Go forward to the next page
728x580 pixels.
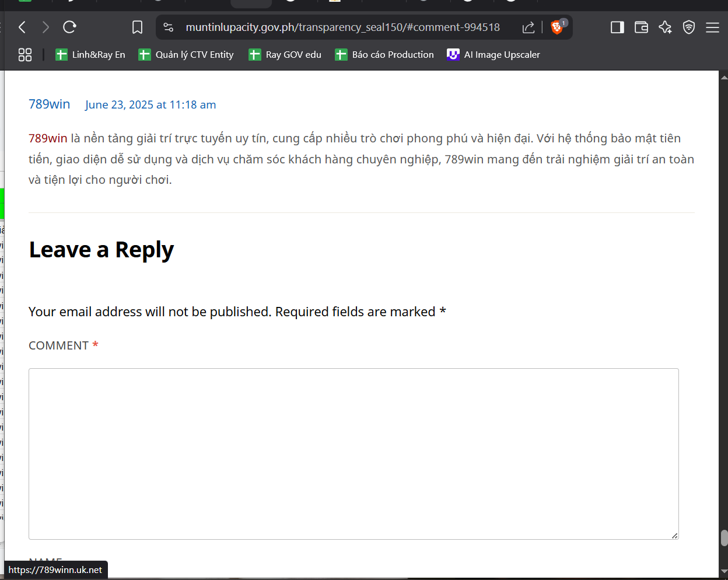(x=45, y=27)
